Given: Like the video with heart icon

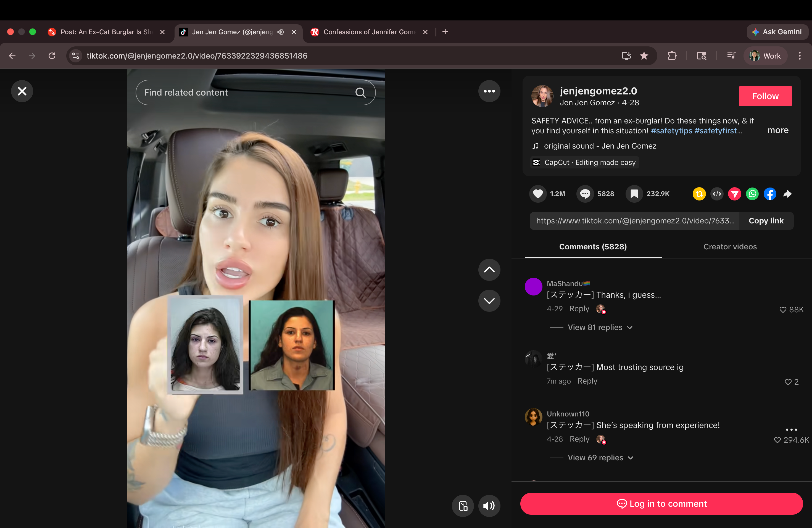Looking at the screenshot, I should (x=538, y=194).
